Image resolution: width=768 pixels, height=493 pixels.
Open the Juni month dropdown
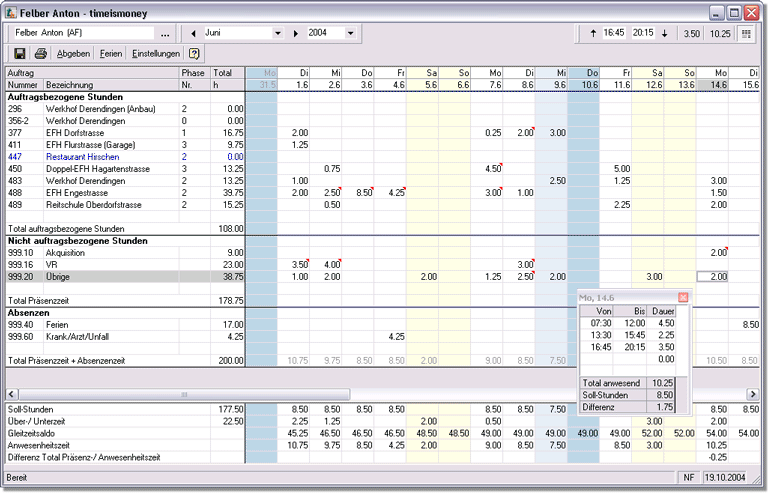[277, 32]
